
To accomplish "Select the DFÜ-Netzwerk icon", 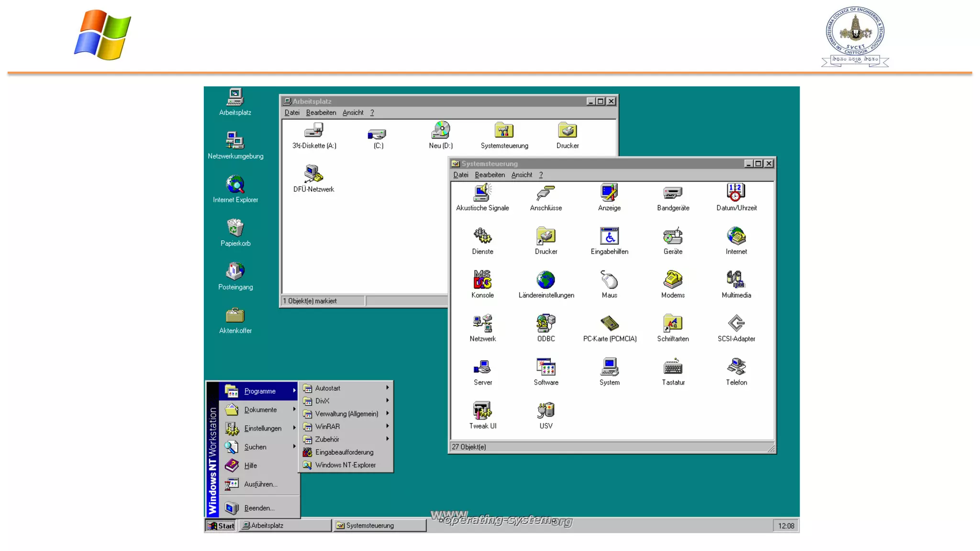I will [x=313, y=174].
